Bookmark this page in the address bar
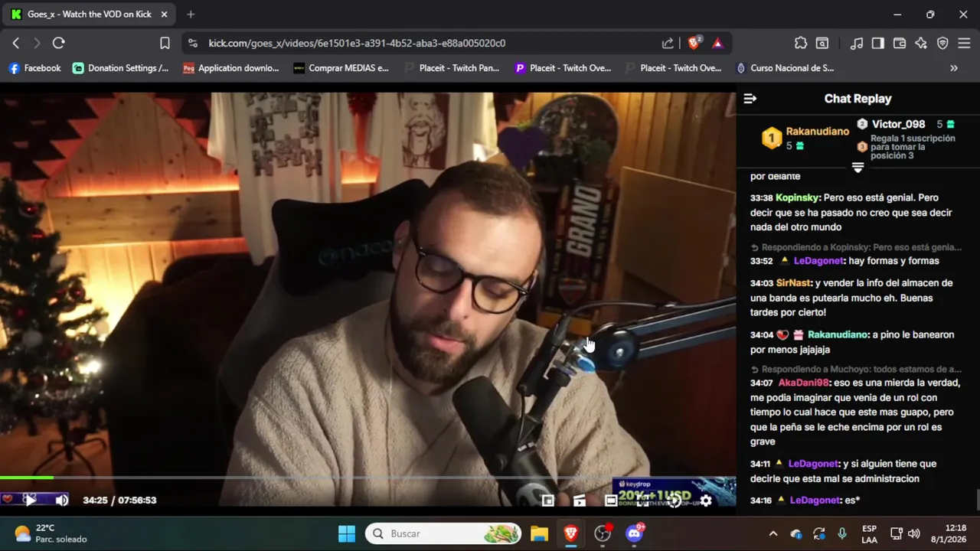The height and width of the screenshot is (551, 980). point(165,43)
